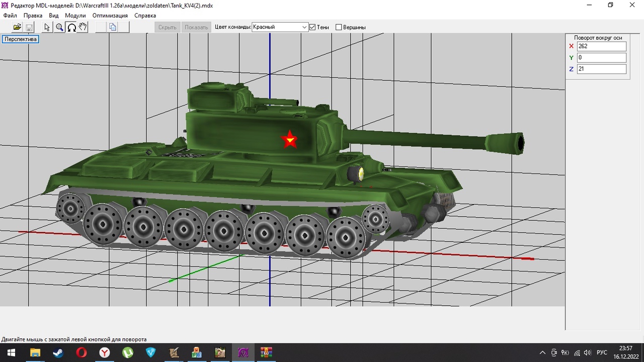Select the rotate view tool
The width and height of the screenshot is (644, 362).
coord(71,27)
